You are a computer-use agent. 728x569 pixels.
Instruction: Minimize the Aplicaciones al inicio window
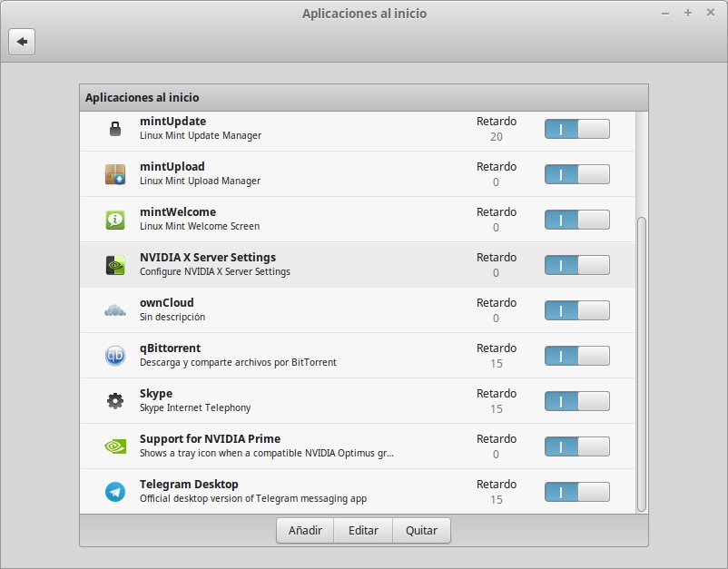(x=665, y=14)
